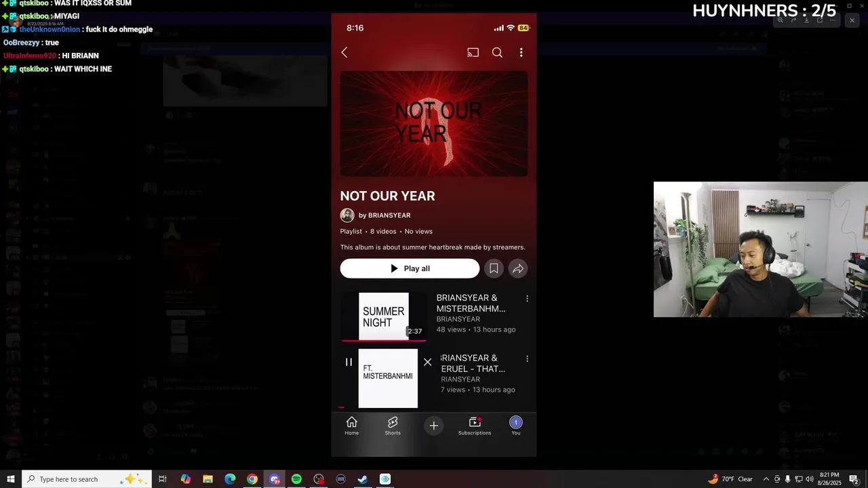The height and width of the screenshot is (488, 868).
Task: Open the Subscriptions tab
Action: coord(475,426)
